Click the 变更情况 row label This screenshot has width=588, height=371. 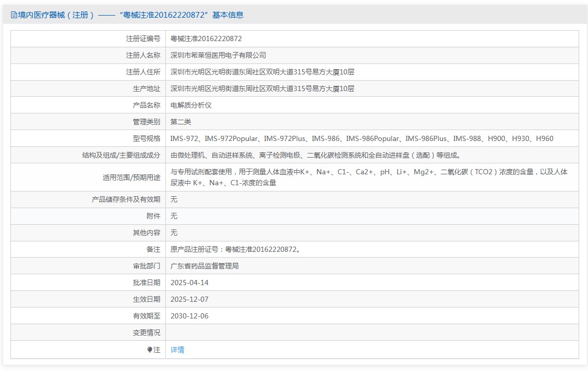(x=146, y=332)
